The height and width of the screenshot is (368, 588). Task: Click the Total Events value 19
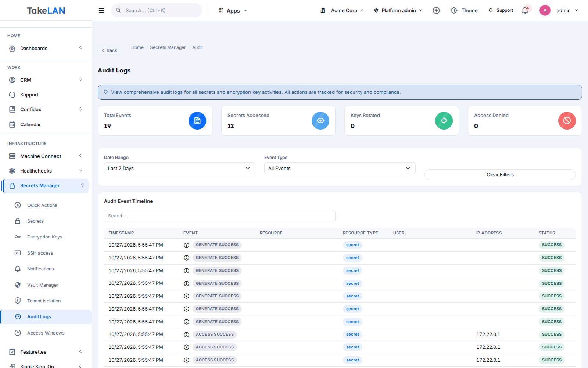pos(107,126)
